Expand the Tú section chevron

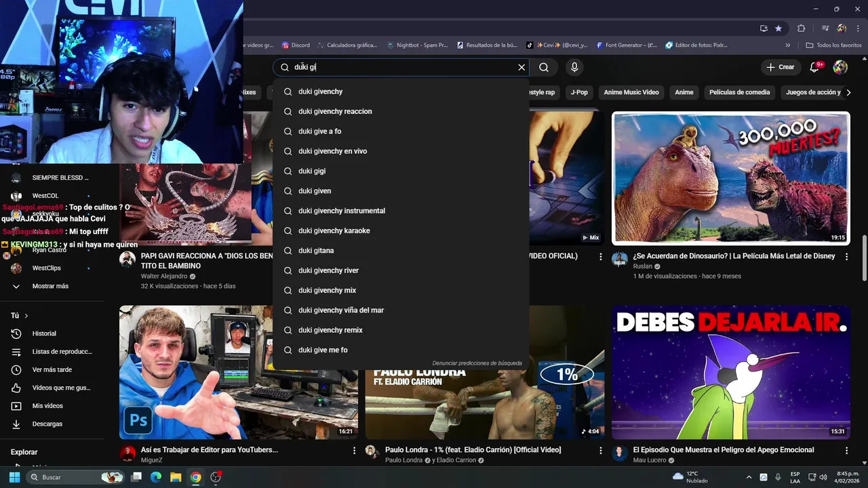point(26,316)
